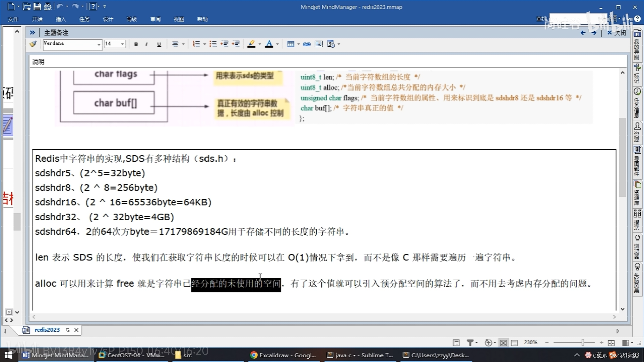Screen dimensions: 644x362
Task: Click the zoom slider in status bar
Action: coord(583,342)
